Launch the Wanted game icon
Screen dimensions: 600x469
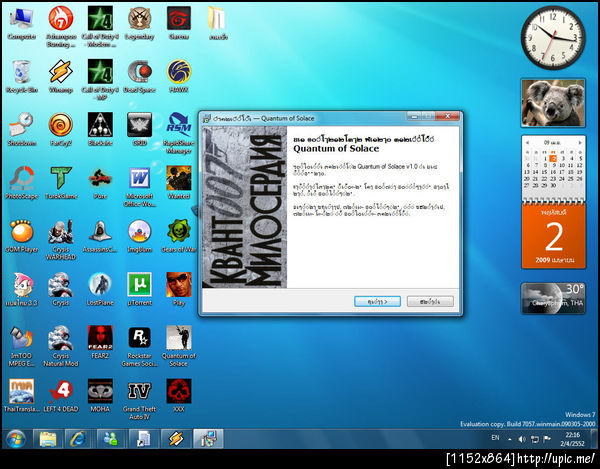click(179, 183)
